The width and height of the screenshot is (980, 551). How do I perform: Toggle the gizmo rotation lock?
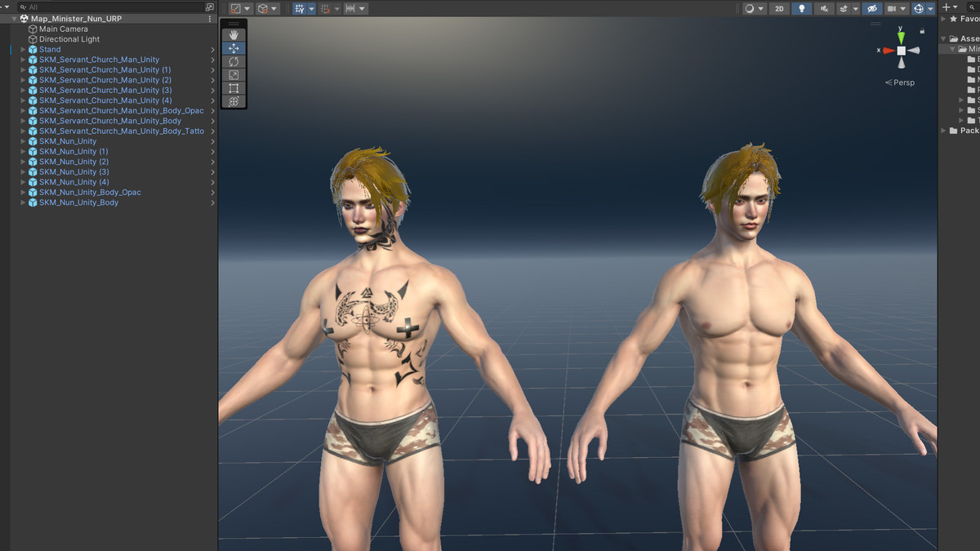pos(923,30)
